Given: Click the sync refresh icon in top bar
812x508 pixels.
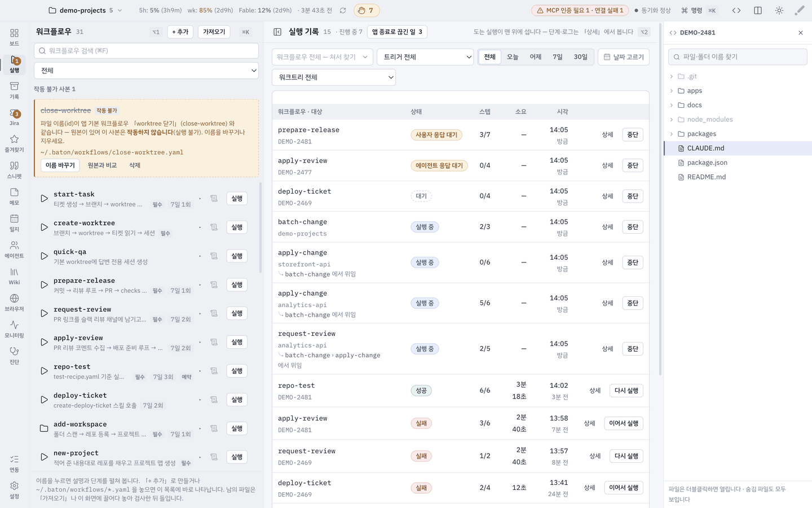Looking at the screenshot, I should click(343, 10).
